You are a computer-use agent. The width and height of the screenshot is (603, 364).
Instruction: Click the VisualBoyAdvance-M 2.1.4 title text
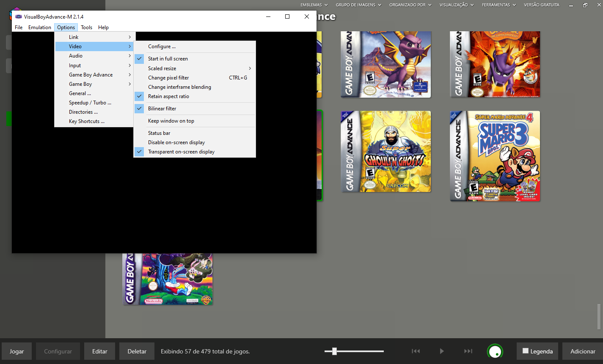(x=54, y=17)
